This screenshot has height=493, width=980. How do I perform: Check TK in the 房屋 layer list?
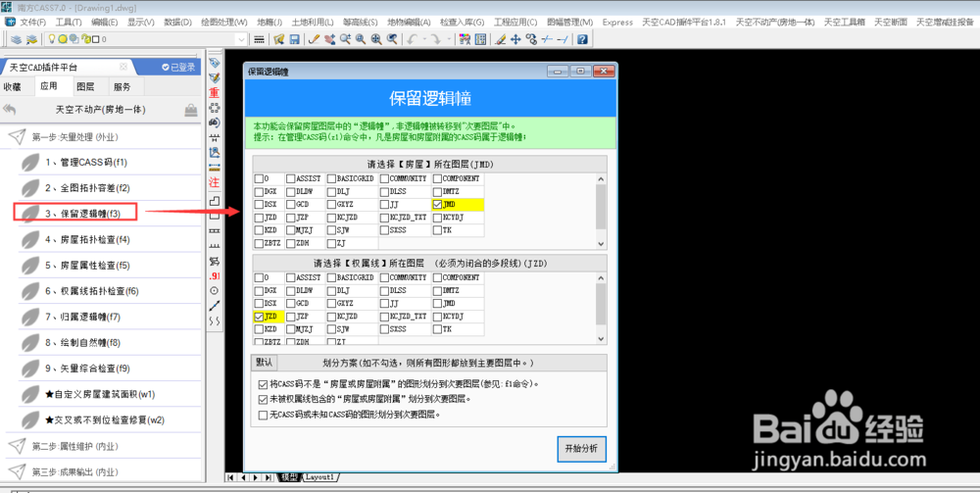(437, 230)
